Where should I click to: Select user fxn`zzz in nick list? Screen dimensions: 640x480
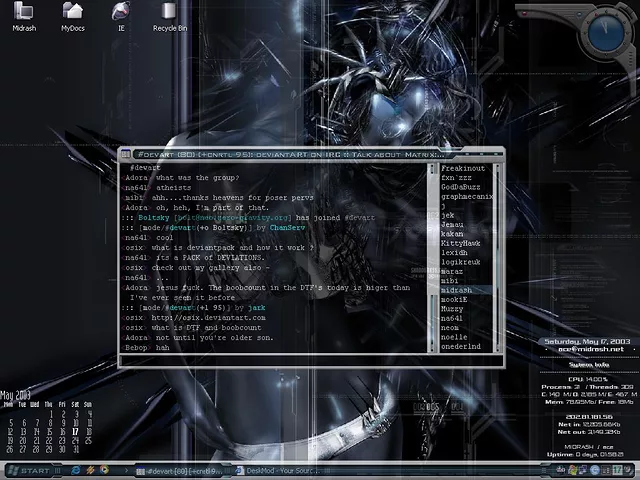pos(456,178)
